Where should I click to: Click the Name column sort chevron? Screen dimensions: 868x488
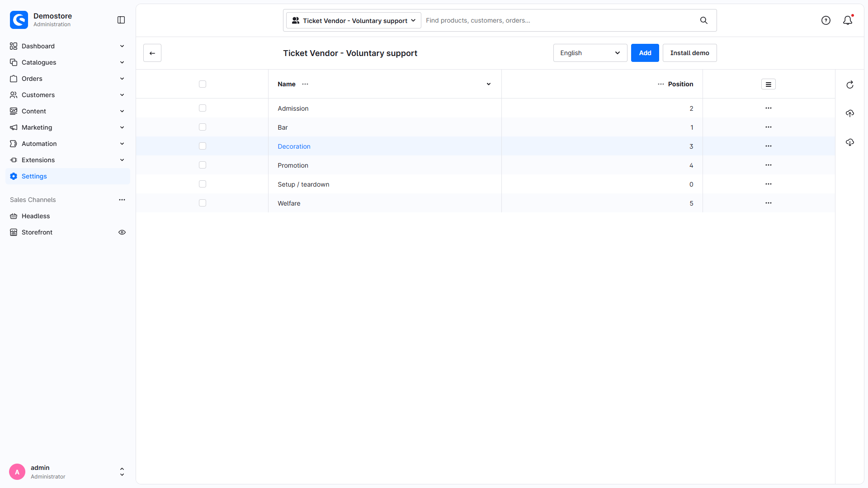point(489,84)
